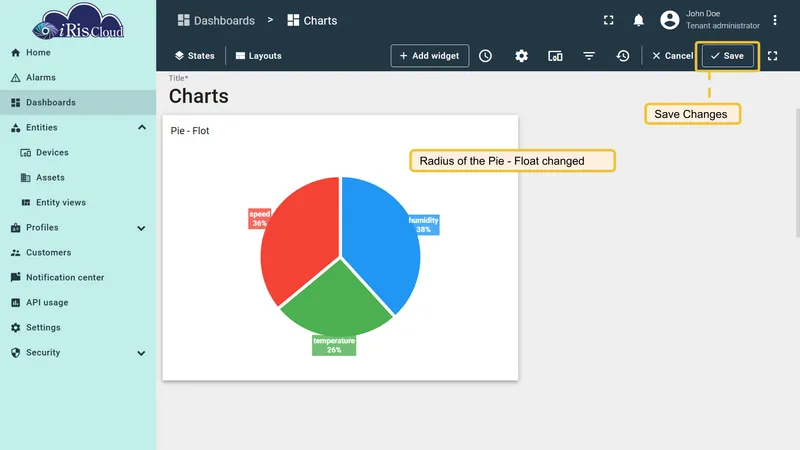Open entity aliases icon

coord(555,56)
